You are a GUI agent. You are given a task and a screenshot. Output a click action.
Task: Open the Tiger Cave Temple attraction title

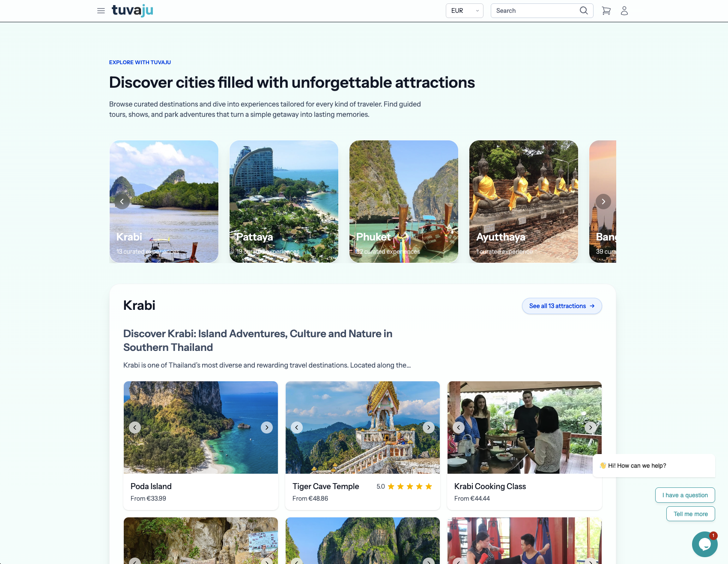326,487
